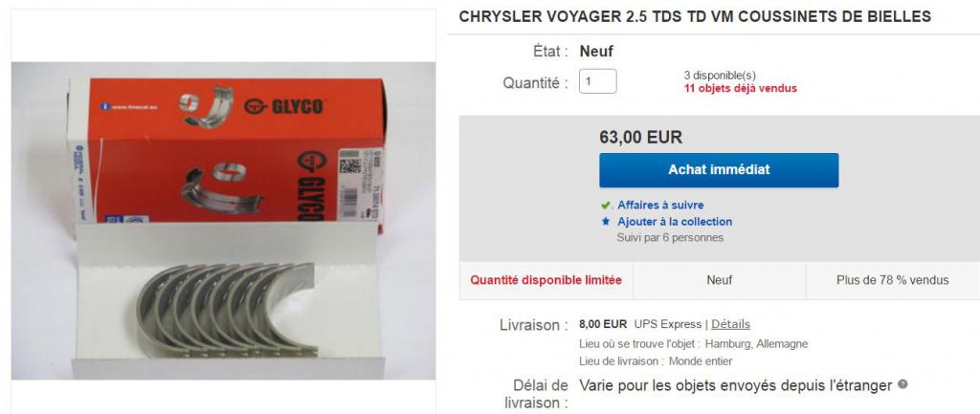Click the Quantité input field
Image resolution: width=980 pixels, height=414 pixels.
597,81
